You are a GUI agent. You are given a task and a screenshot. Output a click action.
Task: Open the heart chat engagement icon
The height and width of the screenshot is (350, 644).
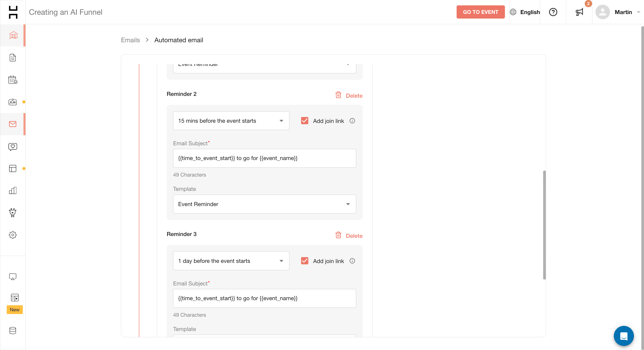(13, 146)
